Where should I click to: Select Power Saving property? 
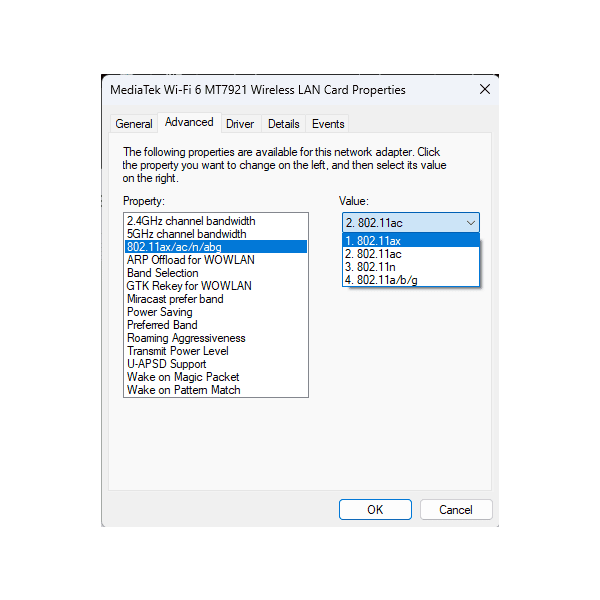216,312
